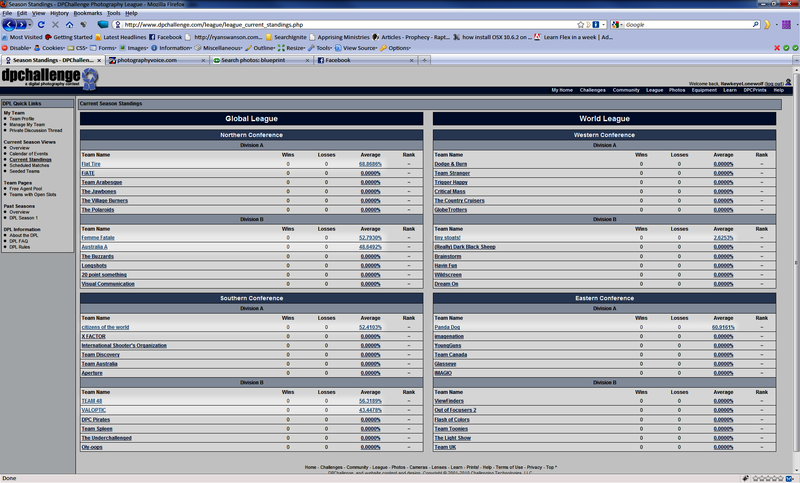The image size is (800, 483).
Task: Open the File menu
Action: pyautogui.click(x=7, y=13)
